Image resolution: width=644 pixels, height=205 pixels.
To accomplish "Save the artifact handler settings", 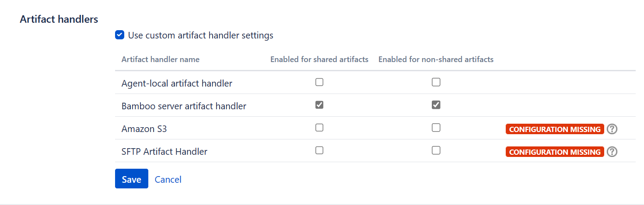I will click(x=132, y=179).
